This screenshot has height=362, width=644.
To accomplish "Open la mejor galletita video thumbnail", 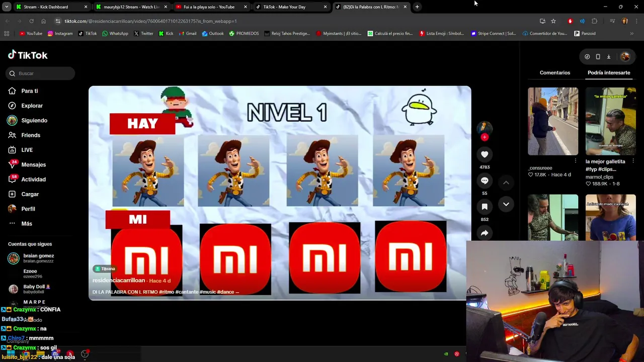I will click(x=611, y=121).
